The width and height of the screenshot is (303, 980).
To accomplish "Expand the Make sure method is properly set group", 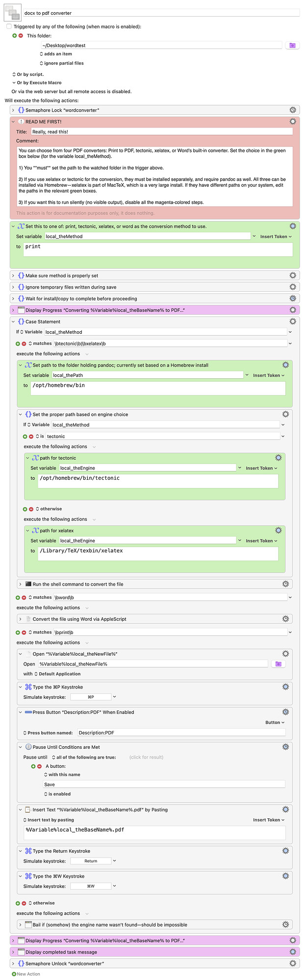I will click(13, 275).
